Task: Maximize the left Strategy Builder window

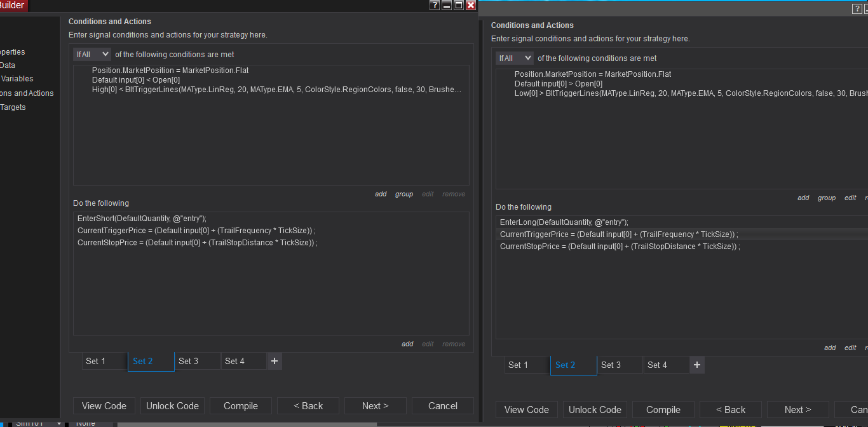Action: coord(459,5)
